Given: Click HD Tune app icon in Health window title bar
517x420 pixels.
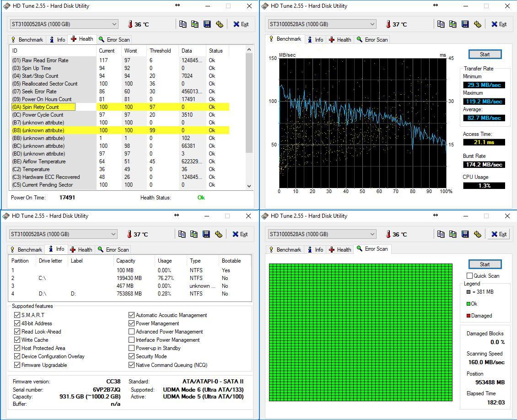Looking at the screenshot, I should click(7, 6).
